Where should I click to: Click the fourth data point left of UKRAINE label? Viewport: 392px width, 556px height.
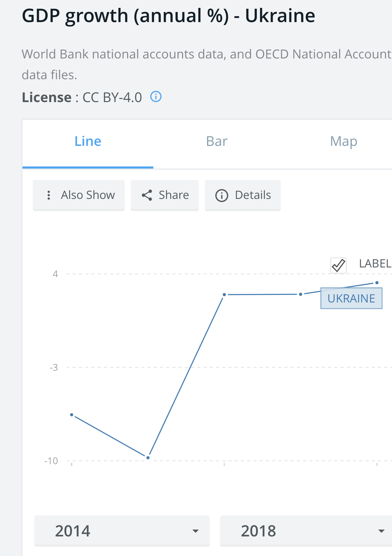[300, 294]
